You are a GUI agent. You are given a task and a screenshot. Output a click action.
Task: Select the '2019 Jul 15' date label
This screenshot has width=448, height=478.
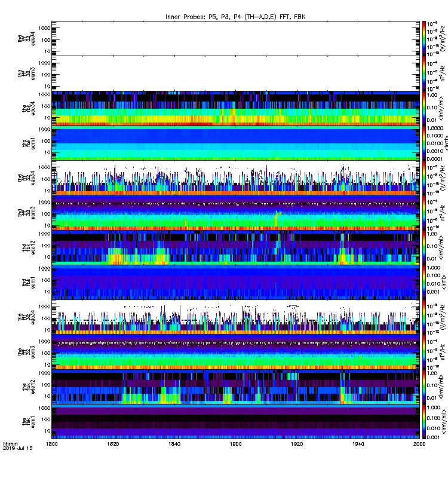pyautogui.click(x=18, y=448)
